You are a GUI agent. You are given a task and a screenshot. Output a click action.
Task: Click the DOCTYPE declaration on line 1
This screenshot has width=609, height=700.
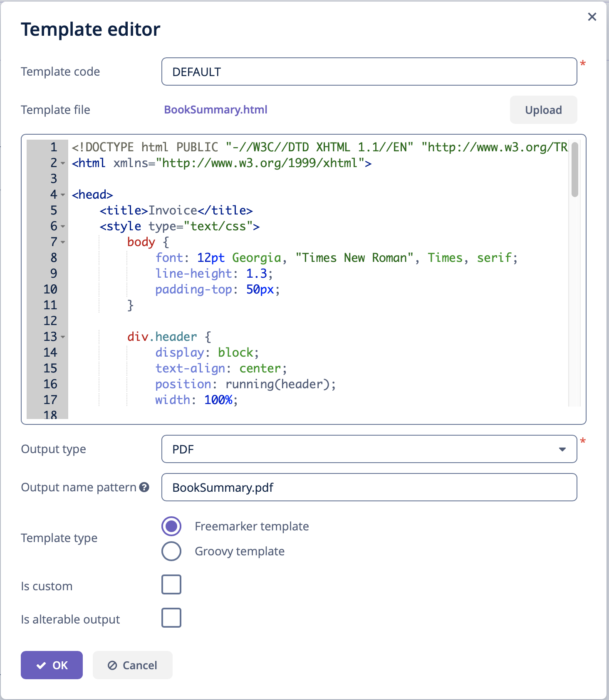pos(319,147)
